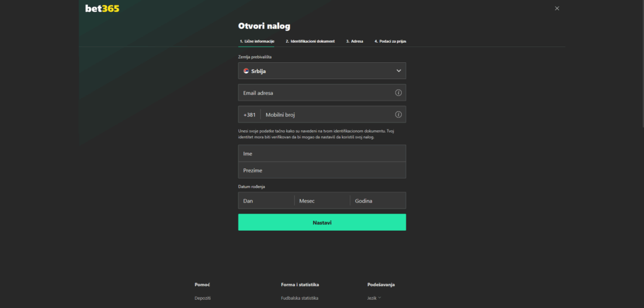Open the Jezik language dropdown
This screenshot has width=644, height=308.
tap(374, 298)
